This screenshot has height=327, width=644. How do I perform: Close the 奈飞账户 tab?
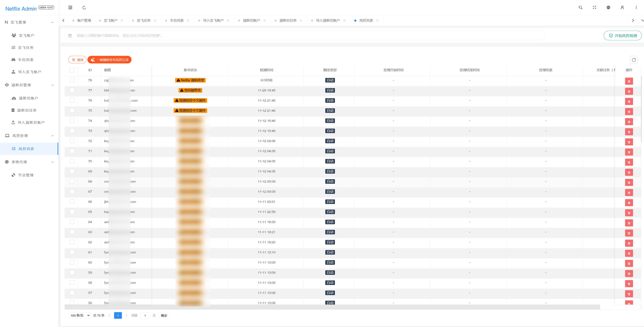coord(122,20)
